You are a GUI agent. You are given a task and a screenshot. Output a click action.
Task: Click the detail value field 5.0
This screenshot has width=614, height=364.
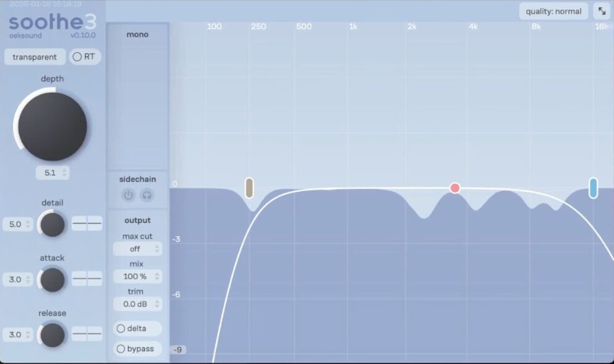point(17,224)
